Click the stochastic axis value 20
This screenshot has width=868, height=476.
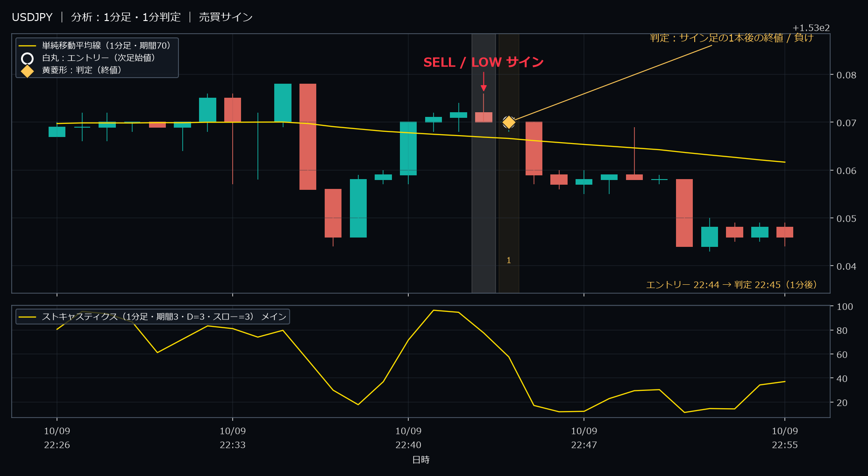(842, 403)
